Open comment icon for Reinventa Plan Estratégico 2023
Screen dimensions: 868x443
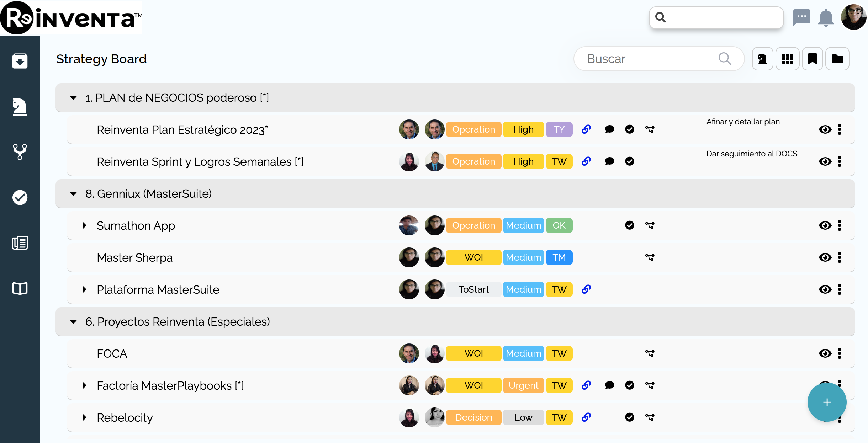pos(610,129)
